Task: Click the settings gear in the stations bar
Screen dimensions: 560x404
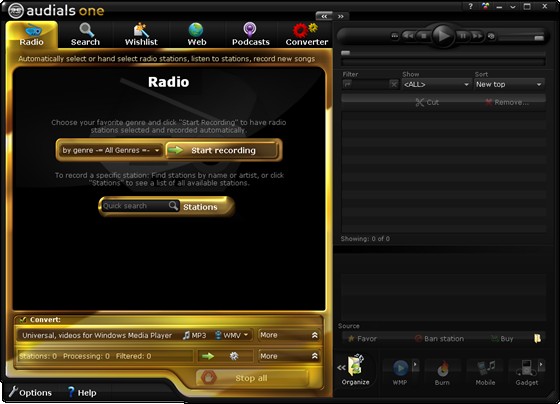Action: 234,356
